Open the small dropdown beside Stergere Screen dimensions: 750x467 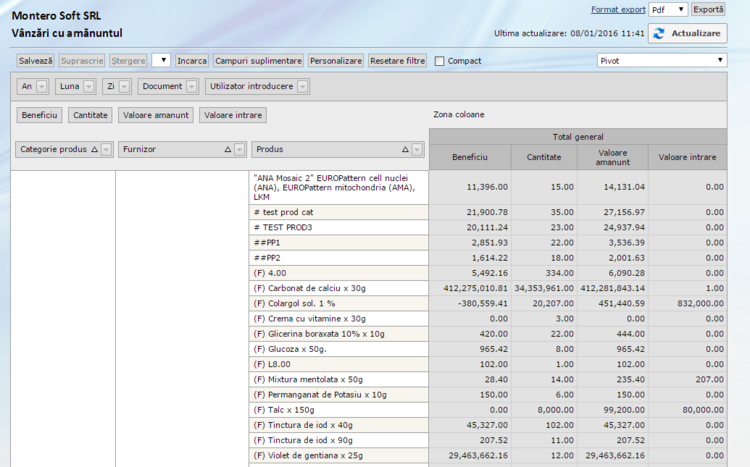click(x=160, y=60)
